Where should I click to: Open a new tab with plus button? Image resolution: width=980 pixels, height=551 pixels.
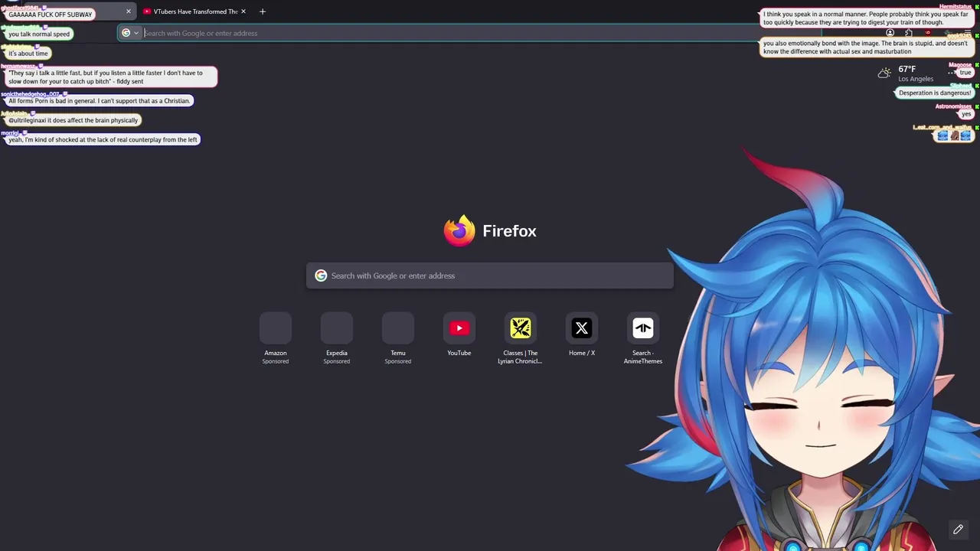coord(263,11)
